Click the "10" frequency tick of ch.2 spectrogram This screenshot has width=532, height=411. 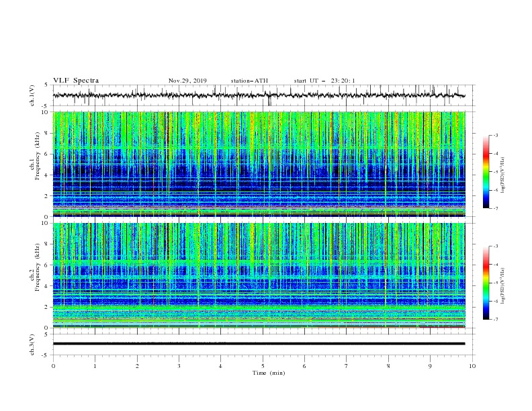click(x=46, y=223)
